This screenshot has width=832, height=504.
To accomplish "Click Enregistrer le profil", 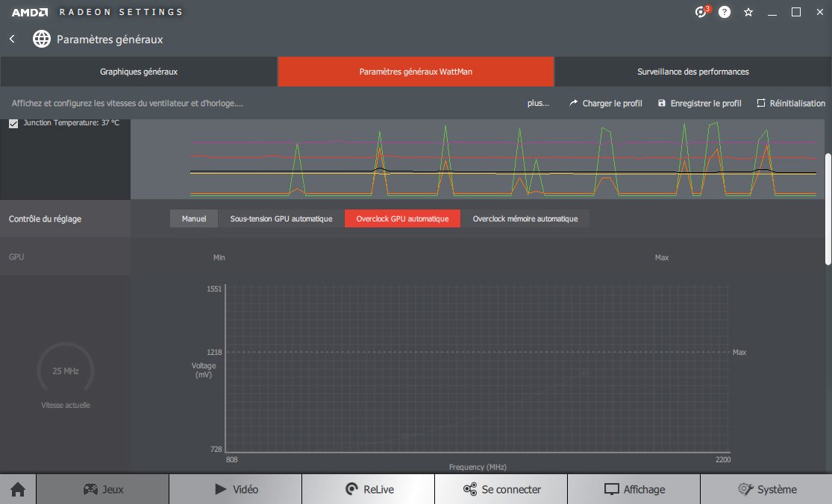I will [x=699, y=104].
